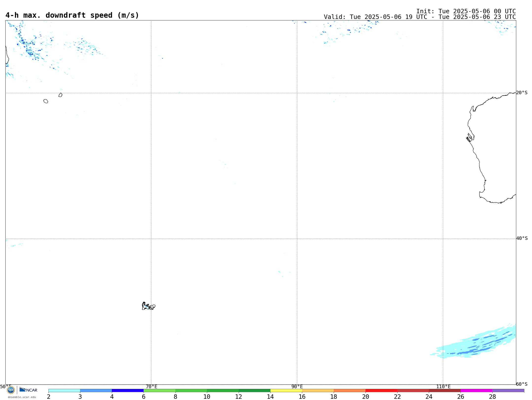532x400 pixels.
Task: Click the colorbar tick label 14
Action: pos(270,397)
